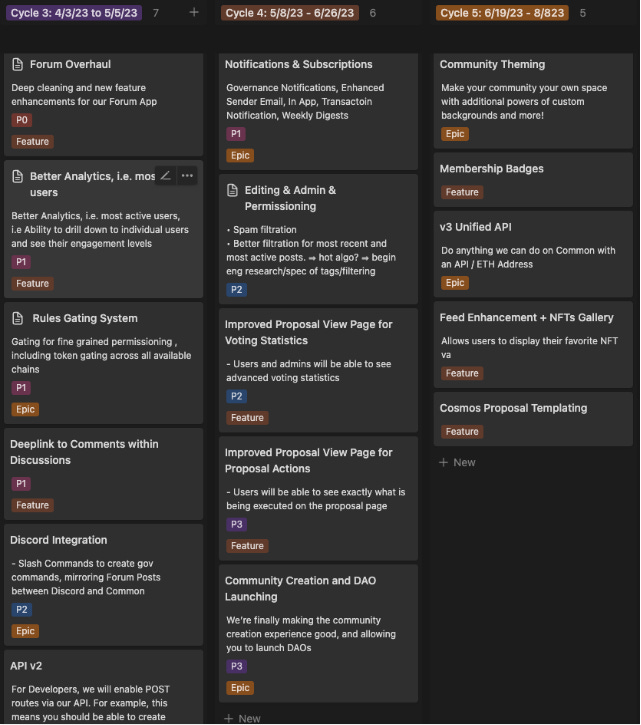Open the three-dot menu on Better Analytics card
Screen dimensions: 641x725
coord(187,176)
